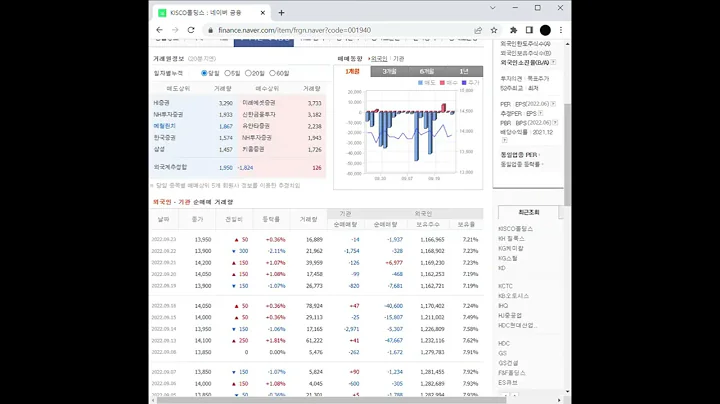Open help icon next to 외국인소진율(B/A)
720x404 pixels.
553,62
